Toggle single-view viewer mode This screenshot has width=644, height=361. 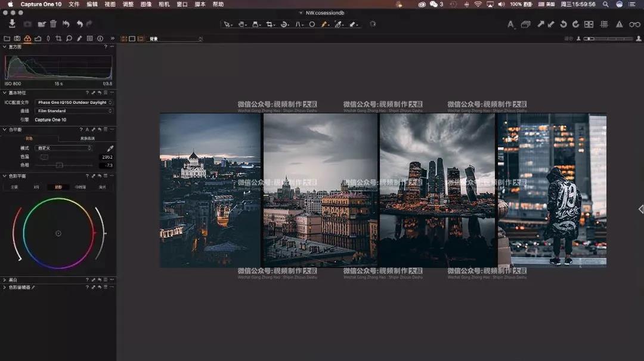tap(132, 39)
